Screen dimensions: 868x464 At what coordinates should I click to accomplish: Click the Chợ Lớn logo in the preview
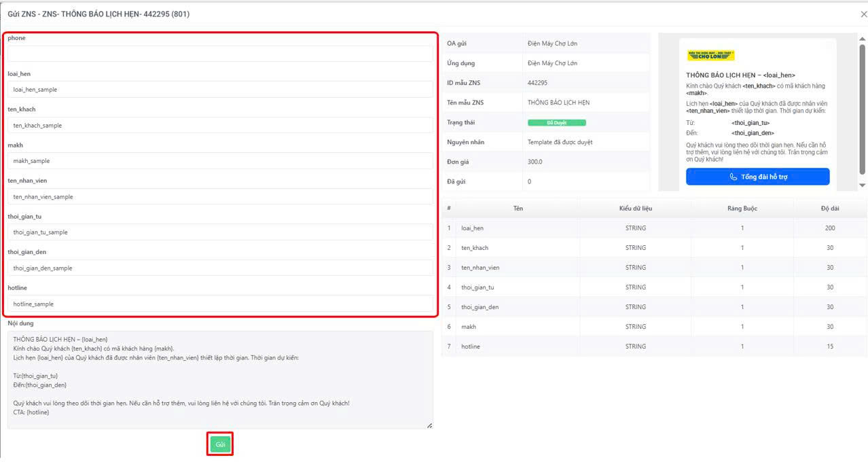point(711,55)
